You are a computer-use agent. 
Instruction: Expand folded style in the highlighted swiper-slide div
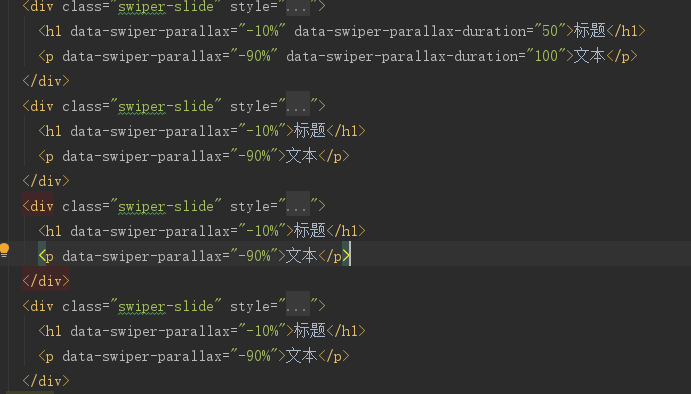coord(298,206)
